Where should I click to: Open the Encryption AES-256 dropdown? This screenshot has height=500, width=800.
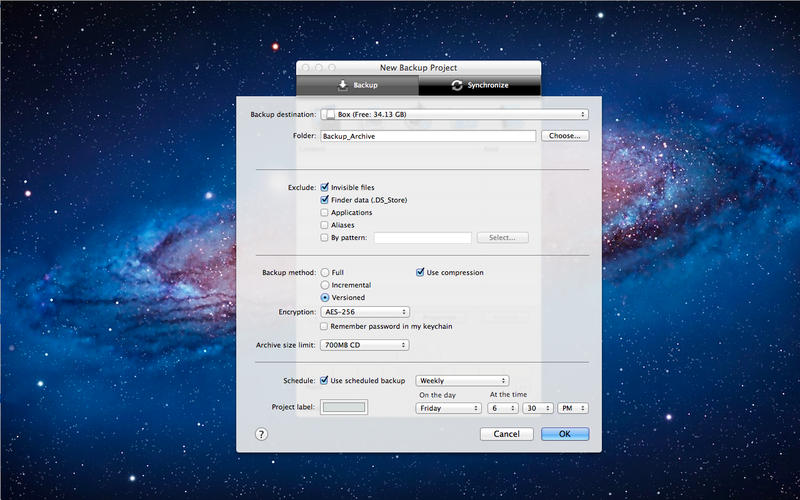[x=365, y=312]
